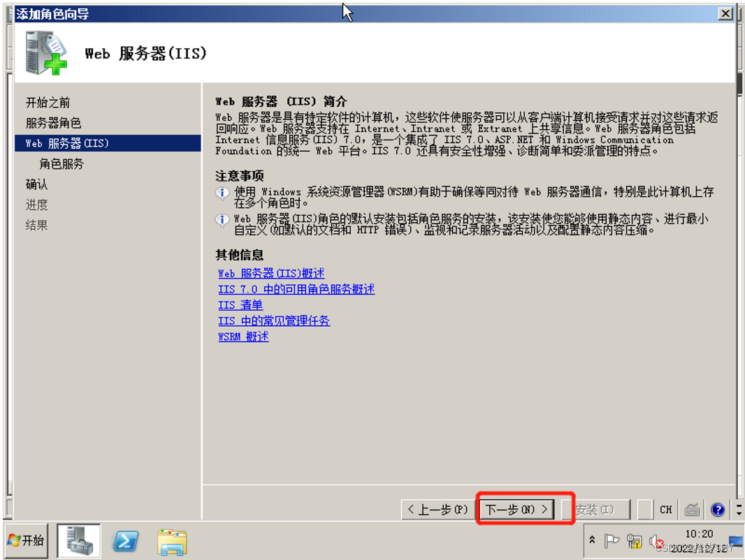Click the 下一步(N) next button
The image size is (745, 560).
(516, 509)
